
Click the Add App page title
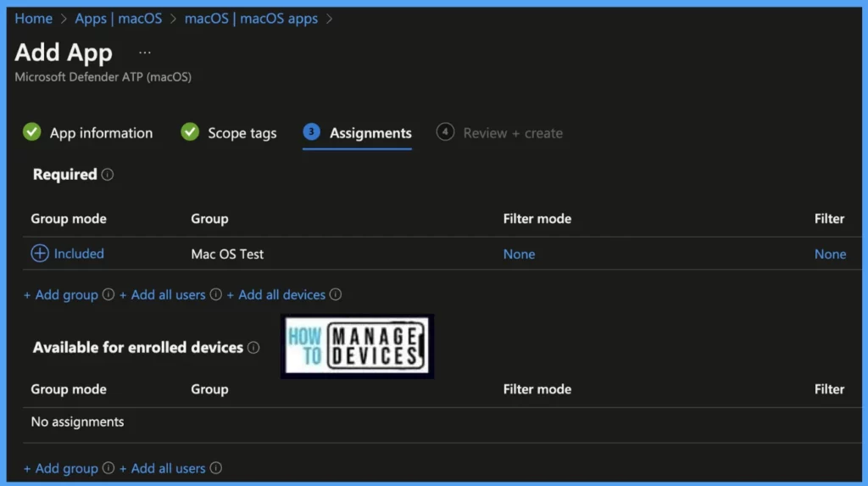tap(64, 53)
